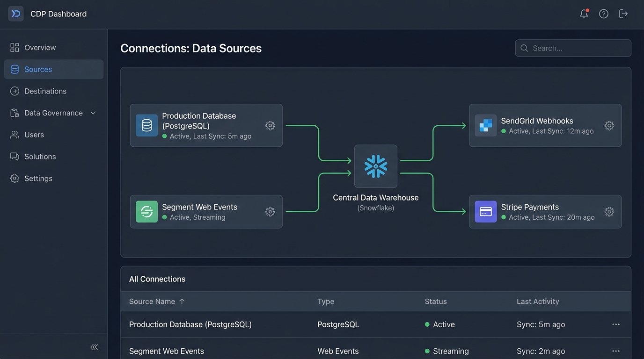Open more options for Segment Web Events row
Screen dimensions: 644x359
coord(615,351)
